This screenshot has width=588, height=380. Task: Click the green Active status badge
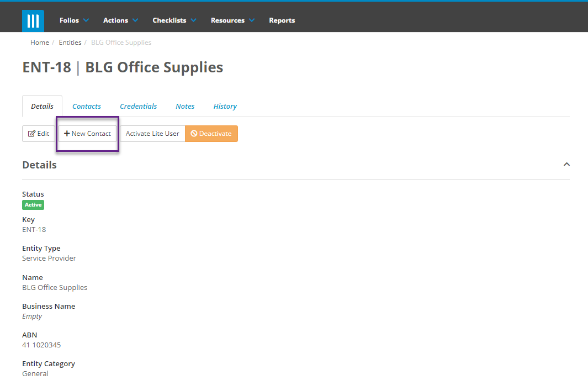click(33, 204)
